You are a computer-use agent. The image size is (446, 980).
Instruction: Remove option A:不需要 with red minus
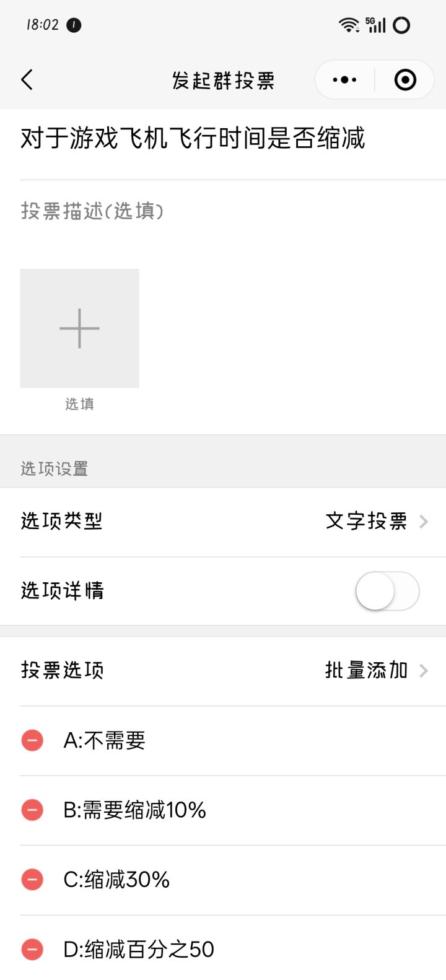coord(32,740)
